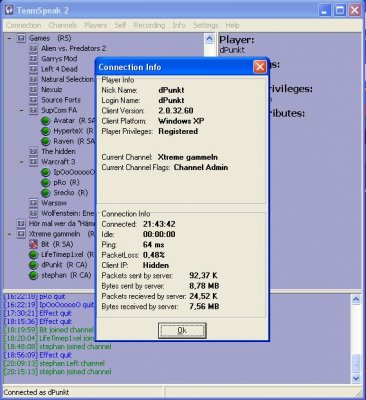Click the Source Forts channel icon
The width and height of the screenshot is (366, 400).
(x=33, y=100)
